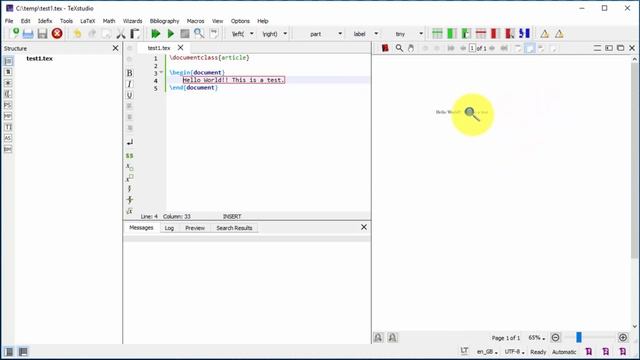Open the Math menu
The width and height of the screenshot is (640, 360).
(x=109, y=21)
